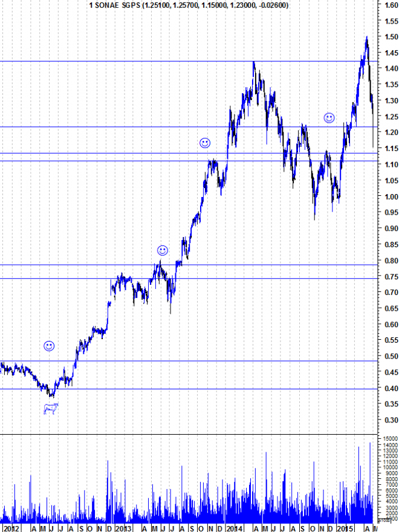Select the 1.00 price axis label
The image size is (399, 532).
coord(392,196)
